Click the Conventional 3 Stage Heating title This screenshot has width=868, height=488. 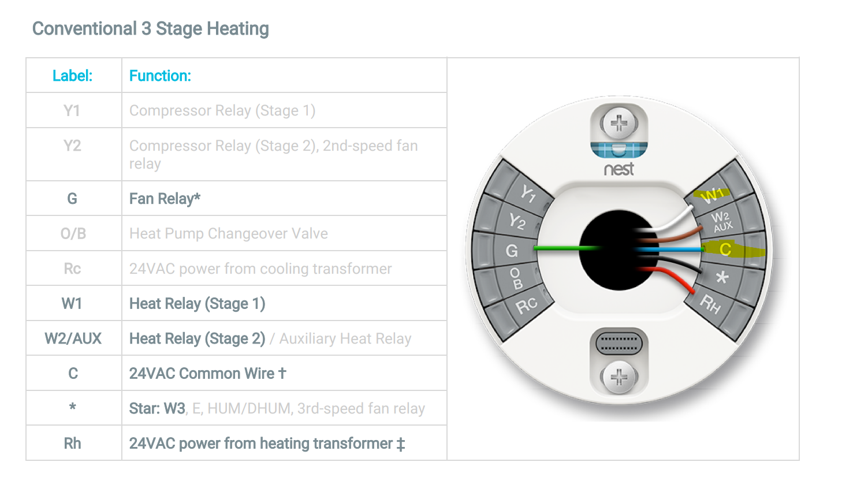coord(150,29)
